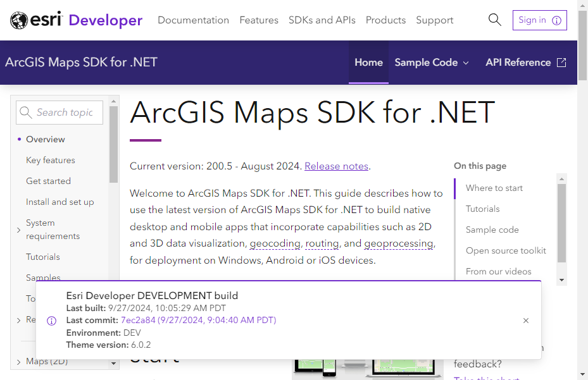Open the site search magnifier icon
This screenshot has height=380, width=588.
click(x=494, y=20)
